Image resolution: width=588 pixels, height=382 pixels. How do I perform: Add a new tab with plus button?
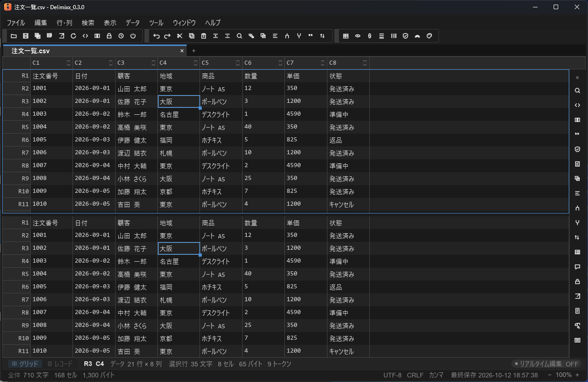[194, 51]
